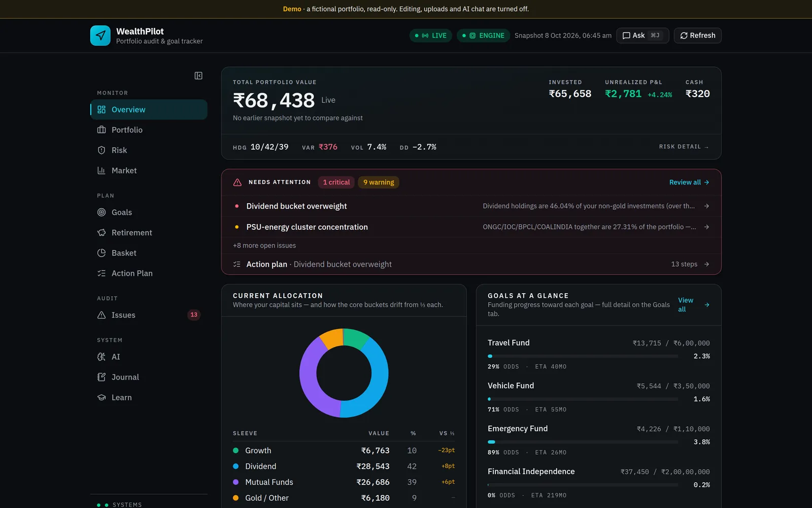The width and height of the screenshot is (812, 508).
Task: Click the Overview grid icon
Action: click(101, 110)
